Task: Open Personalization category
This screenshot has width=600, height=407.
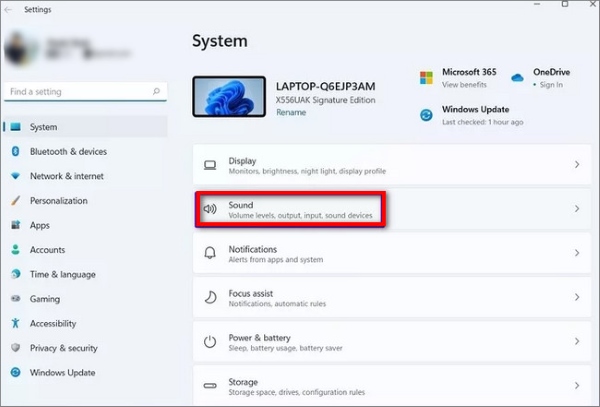Action: (85, 200)
